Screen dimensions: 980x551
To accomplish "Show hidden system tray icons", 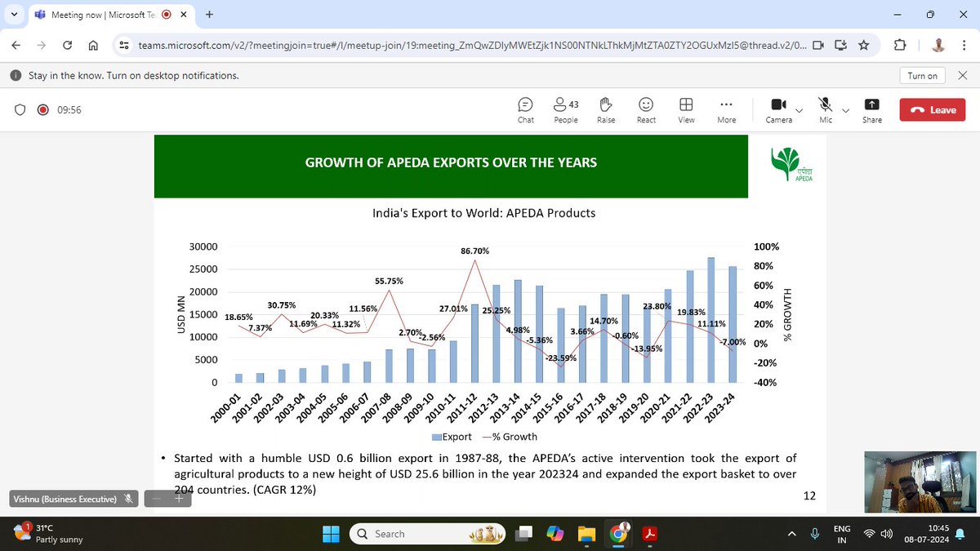I will click(x=791, y=534).
